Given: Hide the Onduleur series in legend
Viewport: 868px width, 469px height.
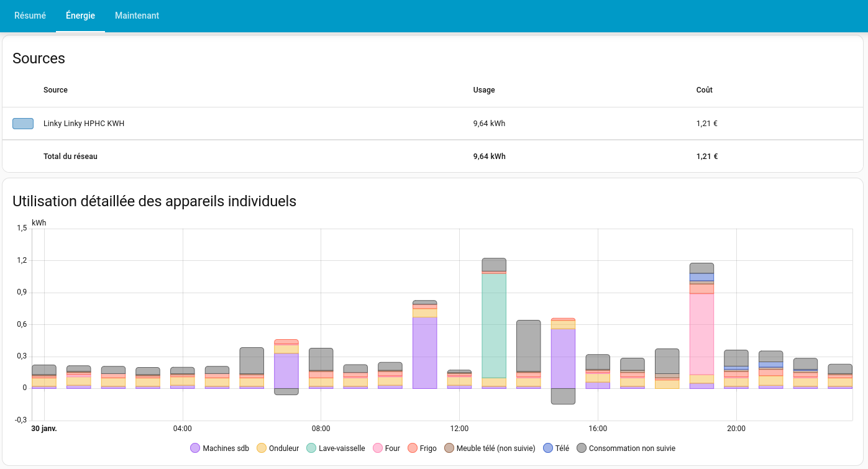Looking at the screenshot, I should (x=278, y=448).
